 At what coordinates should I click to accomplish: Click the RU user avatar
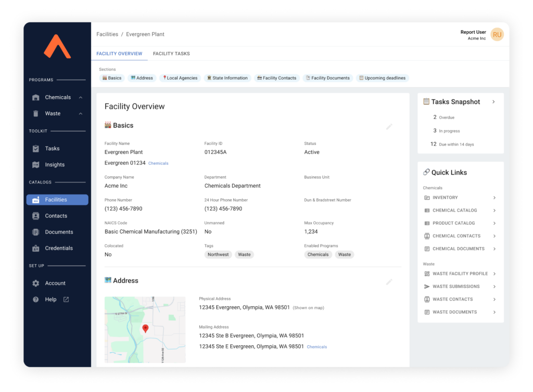(x=497, y=35)
